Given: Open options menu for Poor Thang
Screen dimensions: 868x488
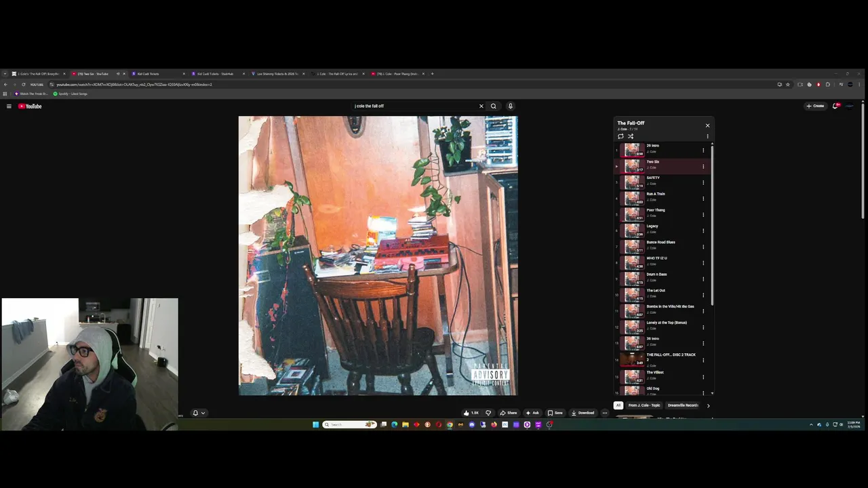Looking at the screenshot, I should pyautogui.click(x=703, y=215).
